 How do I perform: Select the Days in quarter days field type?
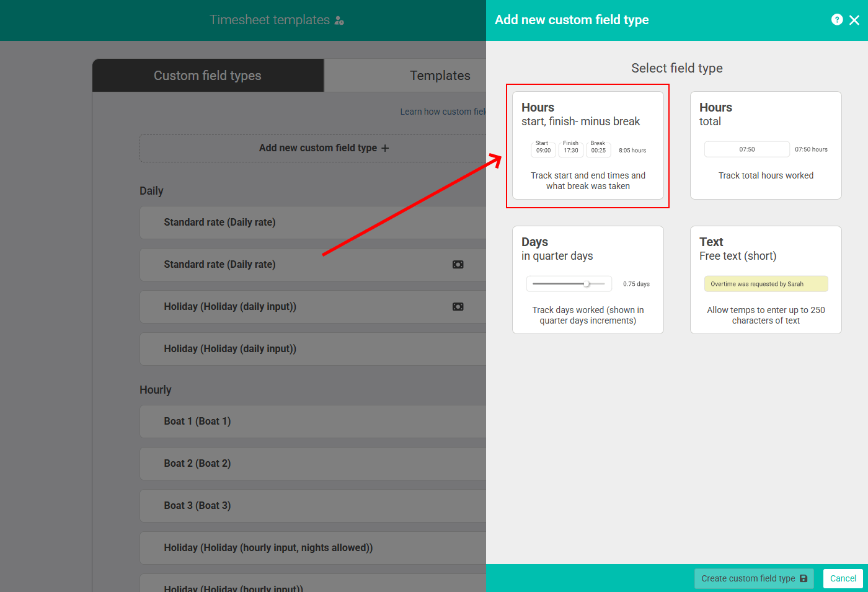tap(587, 279)
